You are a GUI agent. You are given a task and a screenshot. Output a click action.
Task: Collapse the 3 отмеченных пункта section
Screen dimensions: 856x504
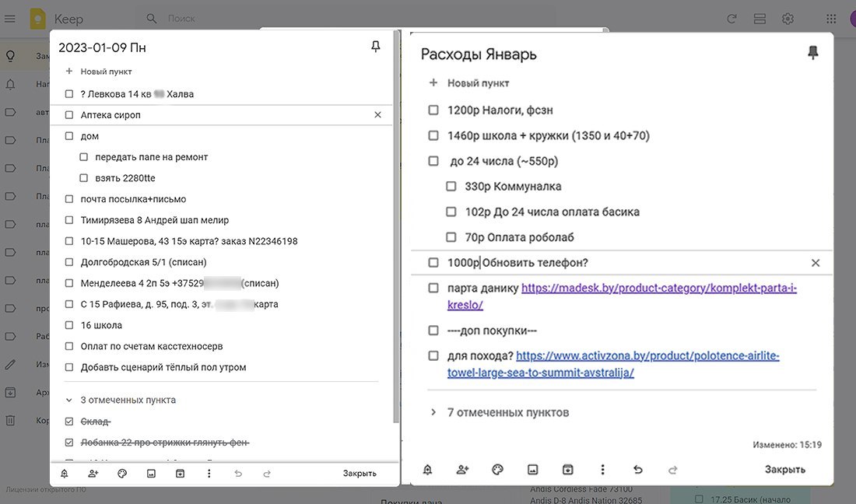coord(69,401)
